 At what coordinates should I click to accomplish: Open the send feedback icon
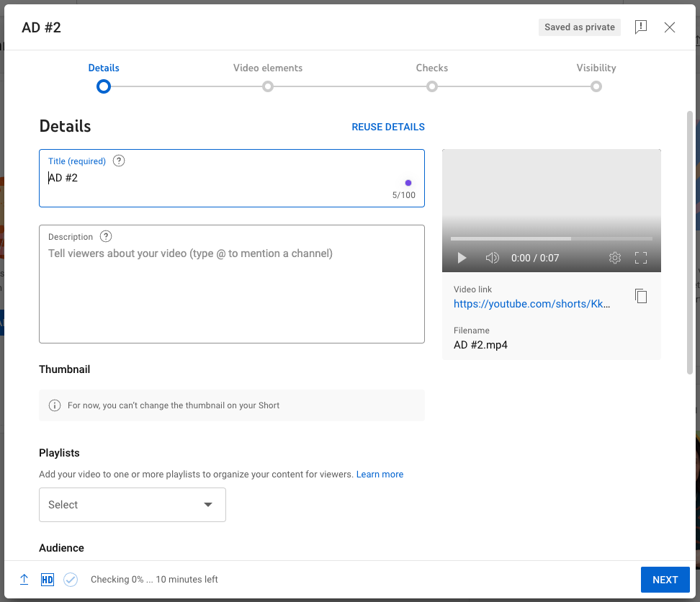pyautogui.click(x=641, y=27)
